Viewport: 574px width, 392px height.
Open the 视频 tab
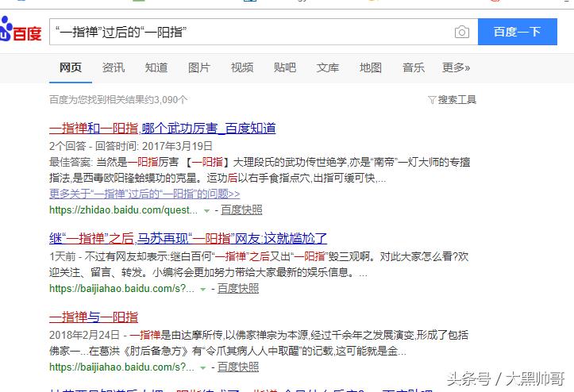(x=242, y=67)
